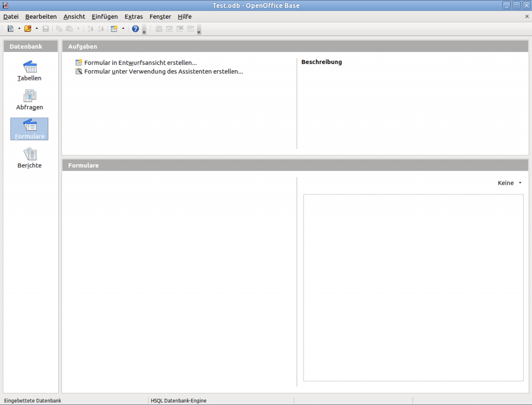Sort entries descending via toolbar icon
The height and width of the screenshot is (405, 532).
pyautogui.click(x=101, y=29)
